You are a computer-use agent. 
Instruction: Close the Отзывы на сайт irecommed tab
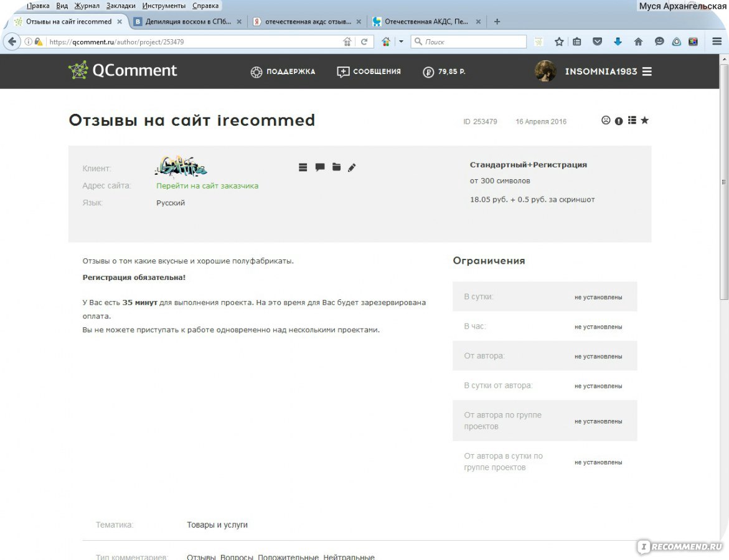point(120,21)
